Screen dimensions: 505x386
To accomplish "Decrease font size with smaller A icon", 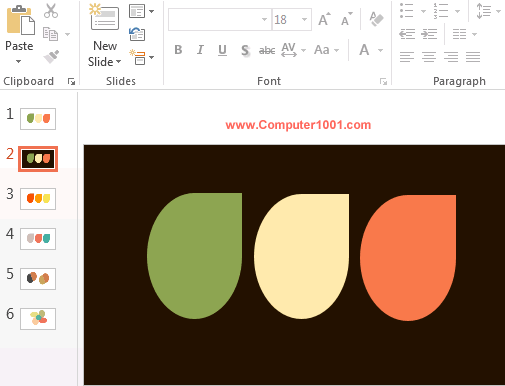I will pyautogui.click(x=347, y=19).
